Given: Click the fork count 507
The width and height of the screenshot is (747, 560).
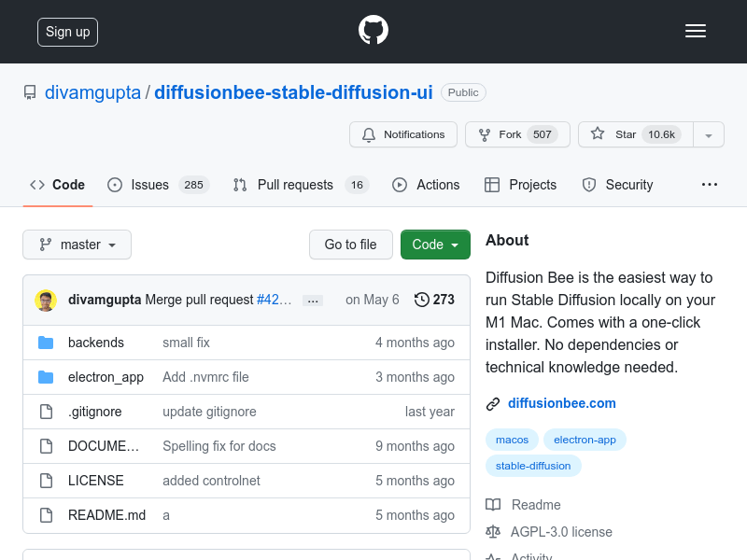Looking at the screenshot, I should (x=543, y=134).
